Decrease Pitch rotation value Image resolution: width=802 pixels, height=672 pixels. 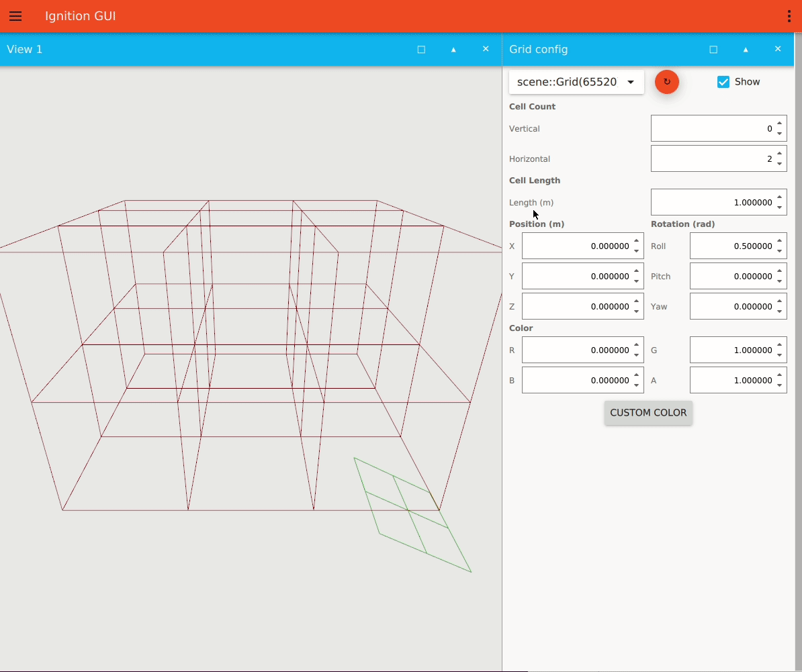[779, 281]
